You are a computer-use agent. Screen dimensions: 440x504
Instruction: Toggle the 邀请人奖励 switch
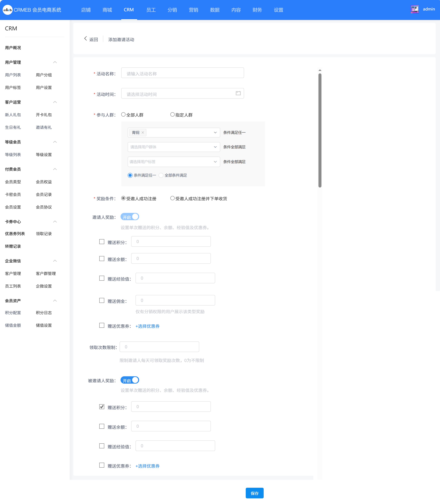coord(130,217)
